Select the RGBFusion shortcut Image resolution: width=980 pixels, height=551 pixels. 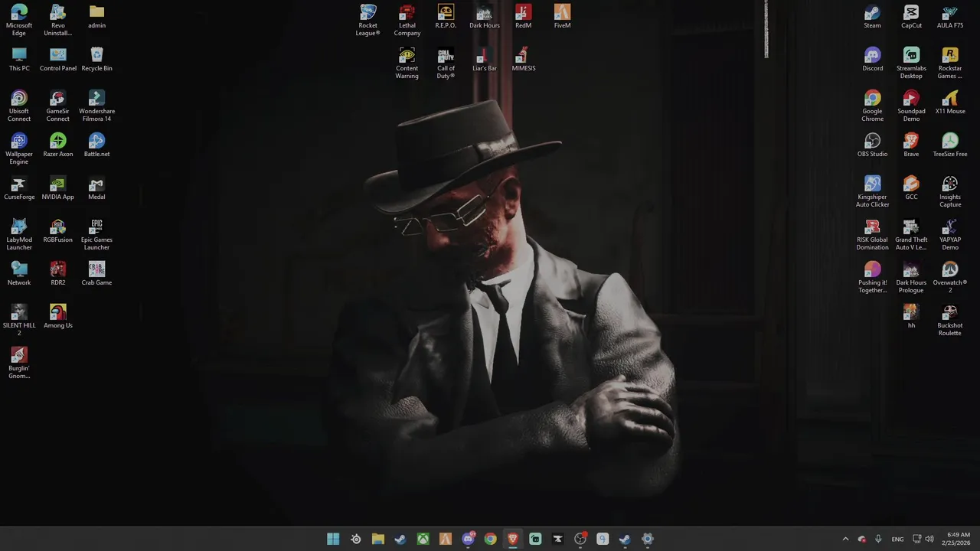click(58, 230)
